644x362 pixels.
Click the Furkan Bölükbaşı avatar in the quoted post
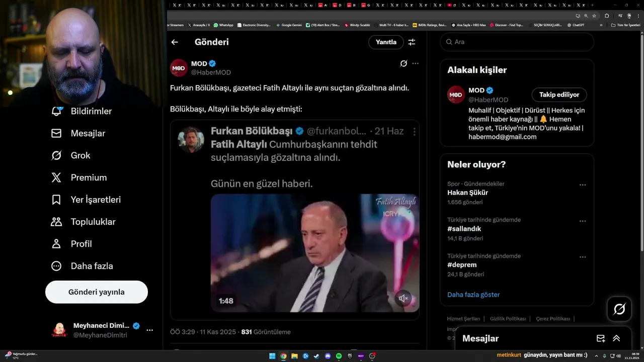[191, 139]
